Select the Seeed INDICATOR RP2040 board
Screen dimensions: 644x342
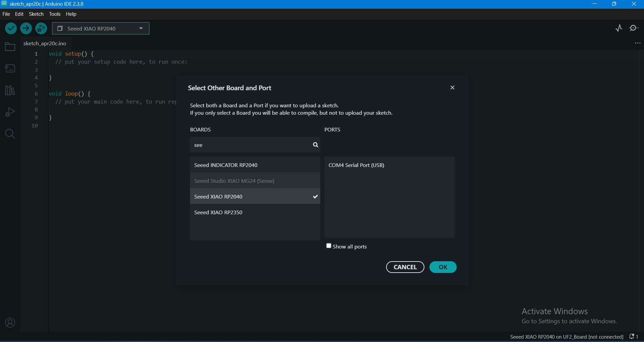coord(255,165)
